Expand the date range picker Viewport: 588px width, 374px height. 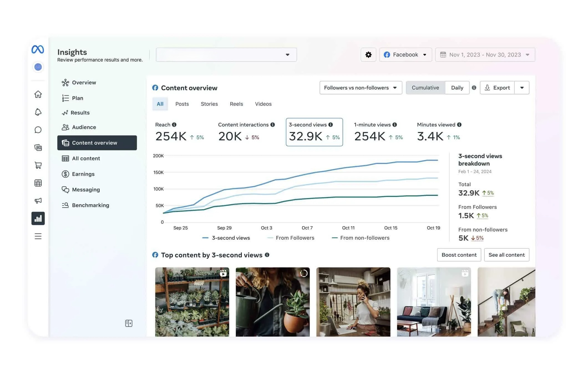point(485,55)
